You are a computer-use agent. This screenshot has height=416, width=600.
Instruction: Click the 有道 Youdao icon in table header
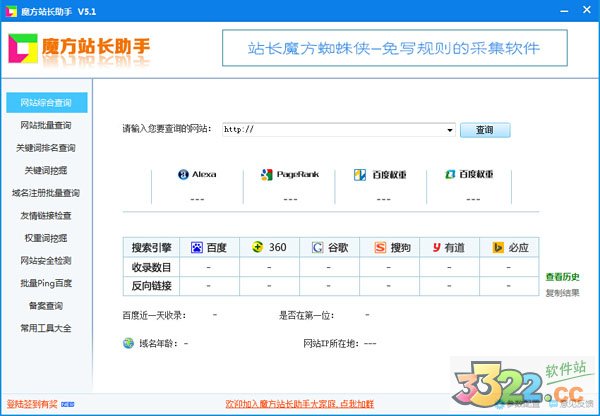point(437,248)
